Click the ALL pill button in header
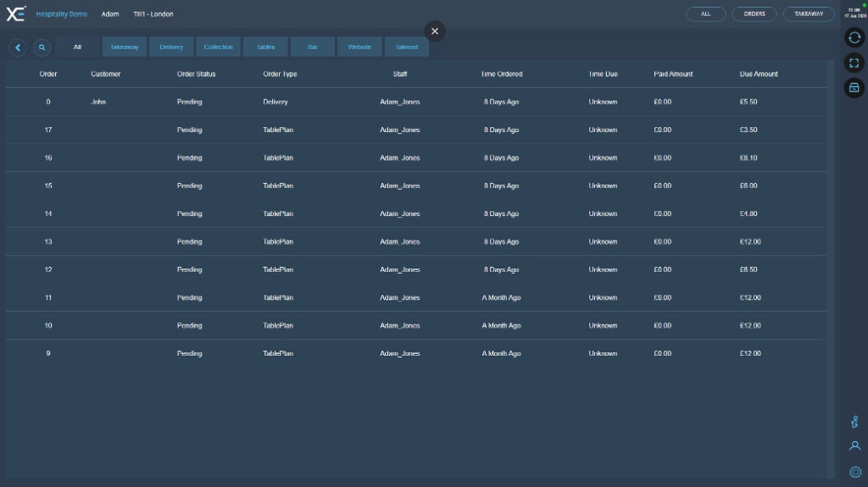868x487 pixels. pos(705,14)
